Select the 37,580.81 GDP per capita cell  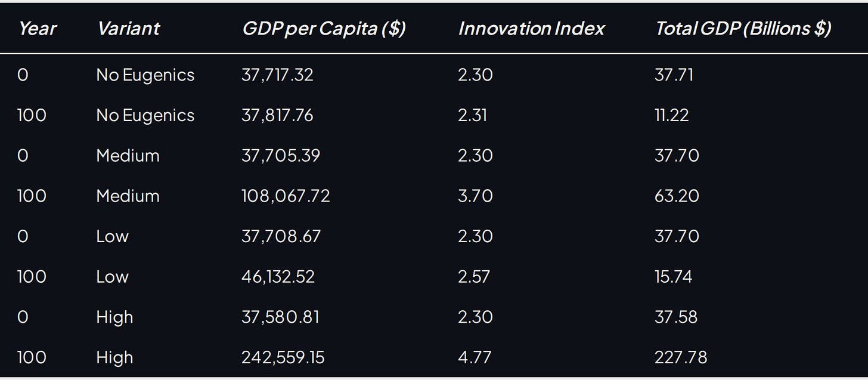280,317
